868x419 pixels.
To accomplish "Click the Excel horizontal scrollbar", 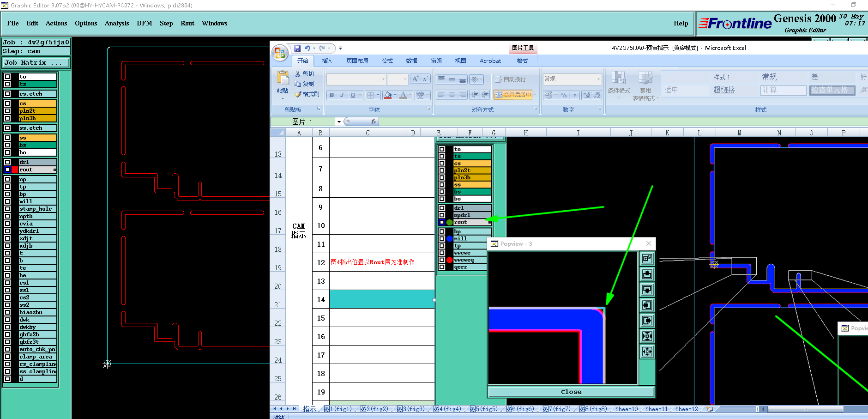I will pos(805,409).
